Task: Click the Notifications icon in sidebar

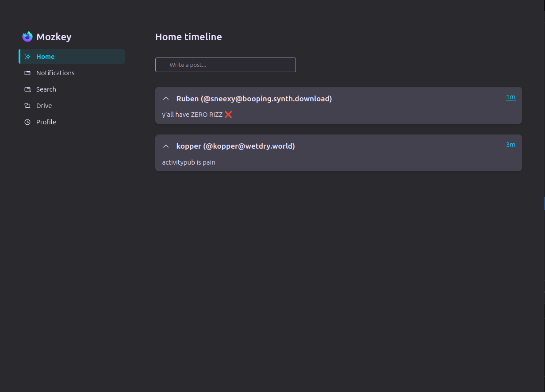Action: (x=27, y=73)
